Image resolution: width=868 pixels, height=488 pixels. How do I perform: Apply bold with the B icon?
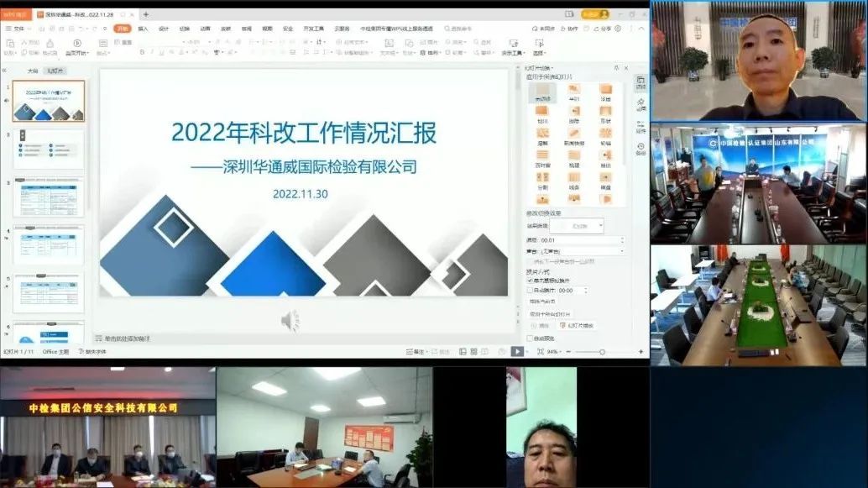pyautogui.click(x=142, y=53)
